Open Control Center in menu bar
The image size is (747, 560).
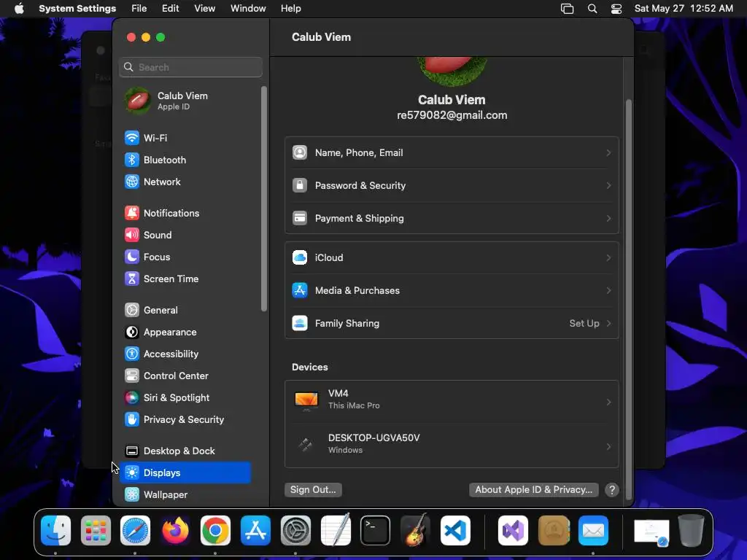616,9
